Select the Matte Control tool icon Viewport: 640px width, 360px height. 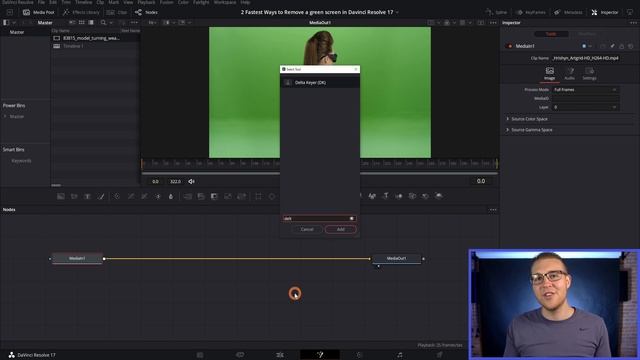point(214,196)
